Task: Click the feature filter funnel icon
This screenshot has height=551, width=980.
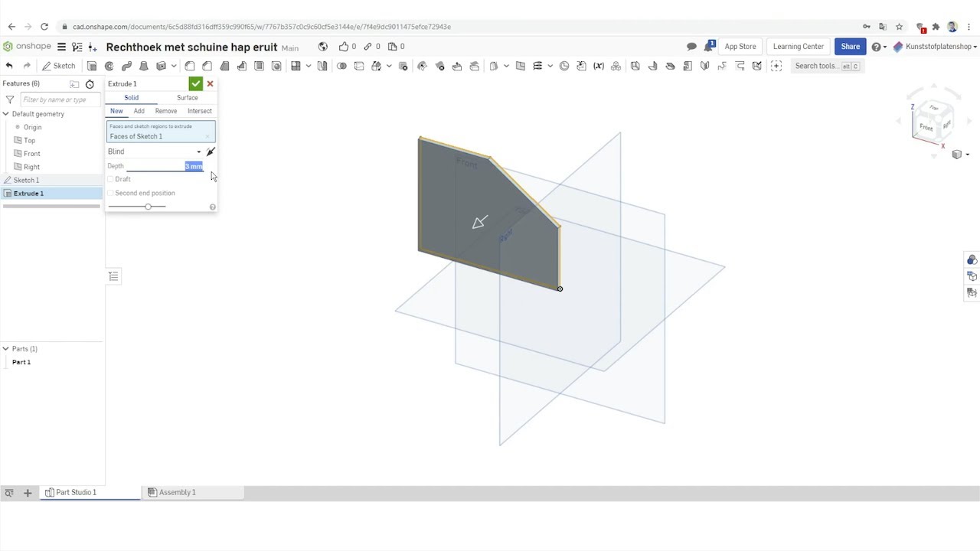Action: (10, 99)
